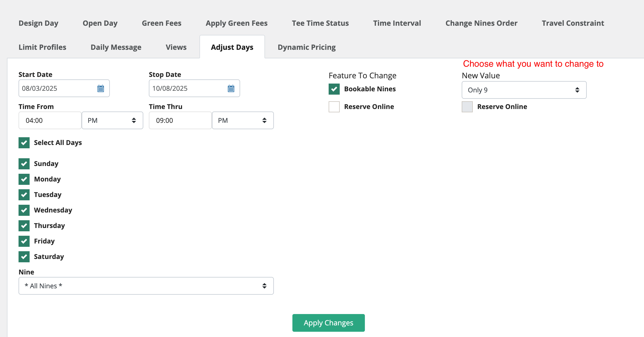Enable Reserve Online under Feature To Change

[334, 107]
